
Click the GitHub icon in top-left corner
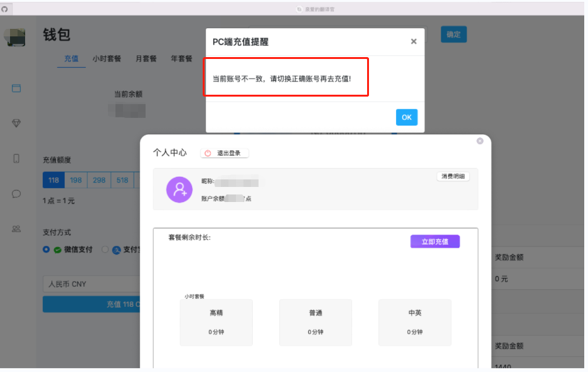(5, 9)
